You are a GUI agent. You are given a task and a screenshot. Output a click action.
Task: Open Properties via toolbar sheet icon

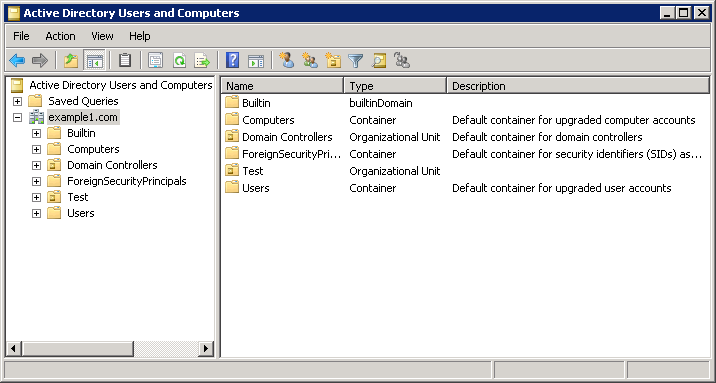[x=155, y=60]
